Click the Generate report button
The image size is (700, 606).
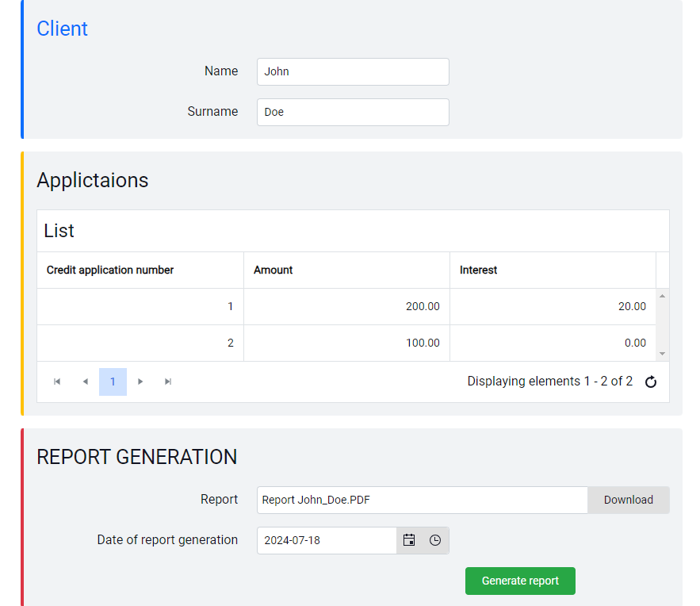point(520,581)
